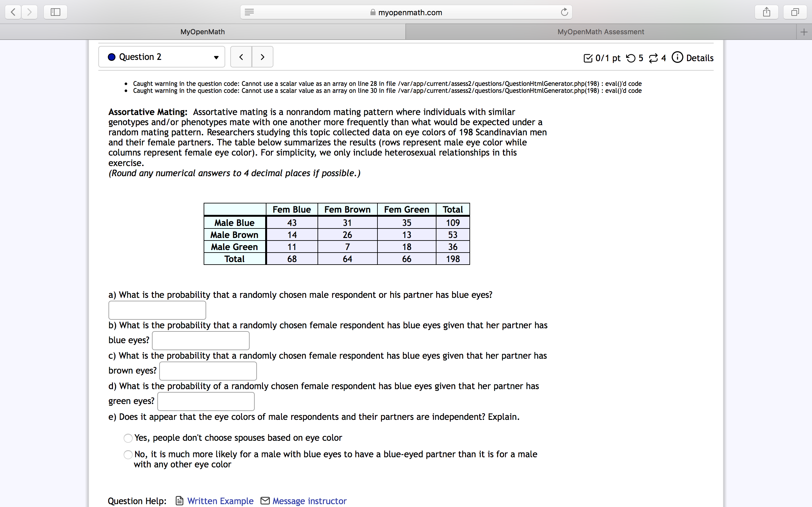Click the part d green eyes answer field
812x507 pixels.
[x=206, y=401]
